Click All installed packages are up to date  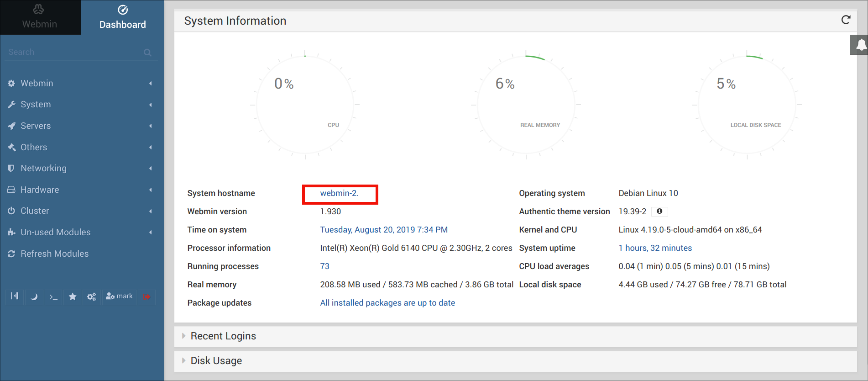(x=387, y=303)
